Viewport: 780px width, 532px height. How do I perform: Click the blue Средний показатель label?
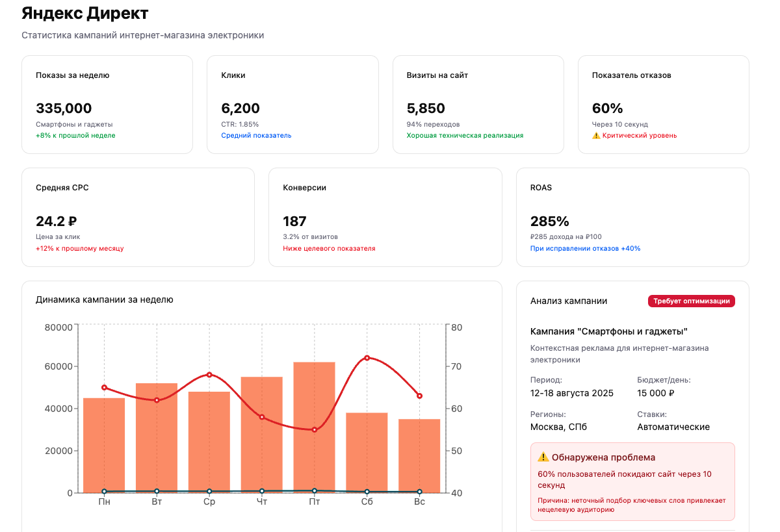pyautogui.click(x=256, y=135)
